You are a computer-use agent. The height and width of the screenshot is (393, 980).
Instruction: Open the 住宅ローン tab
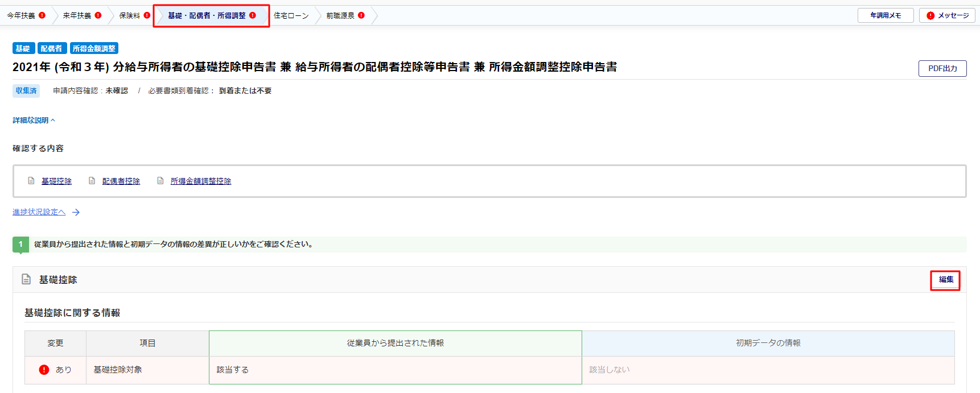click(291, 16)
